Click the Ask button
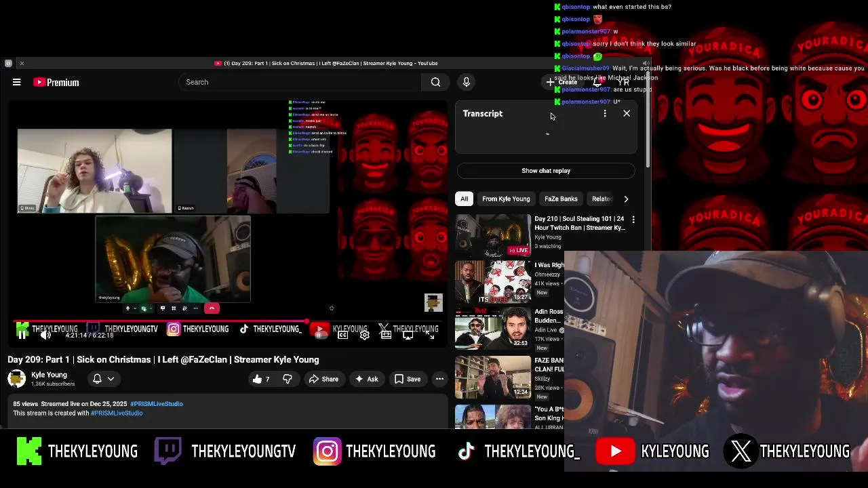The image size is (868, 488). click(367, 379)
